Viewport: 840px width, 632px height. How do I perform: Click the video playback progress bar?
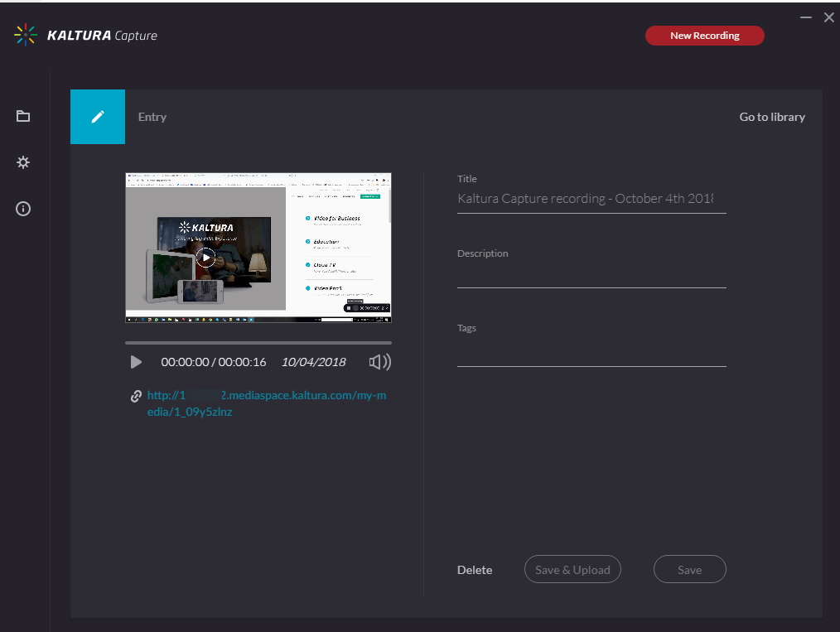[x=258, y=342]
